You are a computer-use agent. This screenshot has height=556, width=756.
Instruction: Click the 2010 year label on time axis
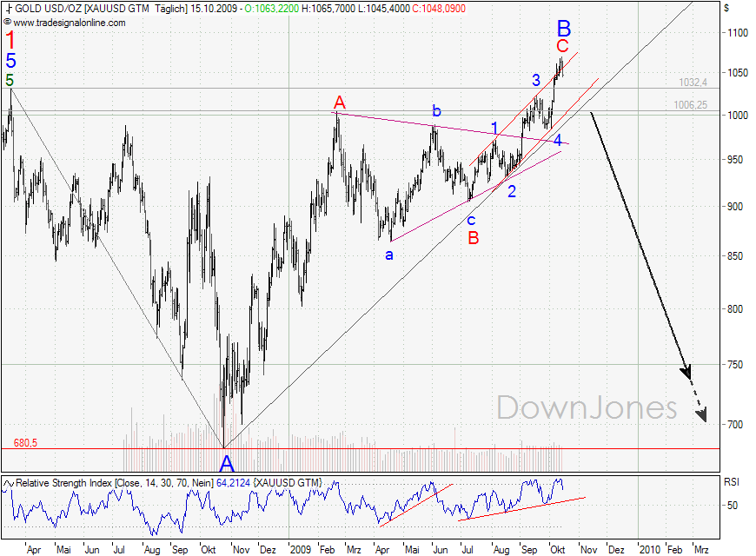click(x=649, y=550)
